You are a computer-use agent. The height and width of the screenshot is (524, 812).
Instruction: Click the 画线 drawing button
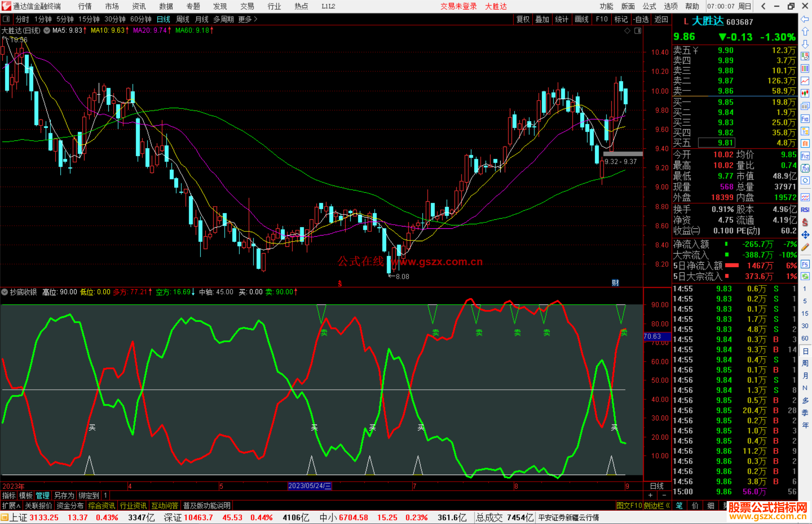click(x=582, y=19)
